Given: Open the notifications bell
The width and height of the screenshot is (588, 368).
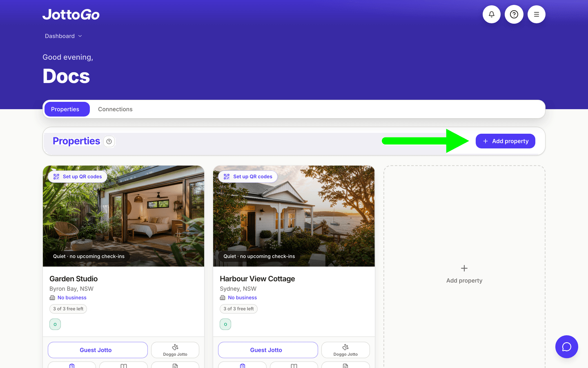Looking at the screenshot, I should [x=492, y=14].
